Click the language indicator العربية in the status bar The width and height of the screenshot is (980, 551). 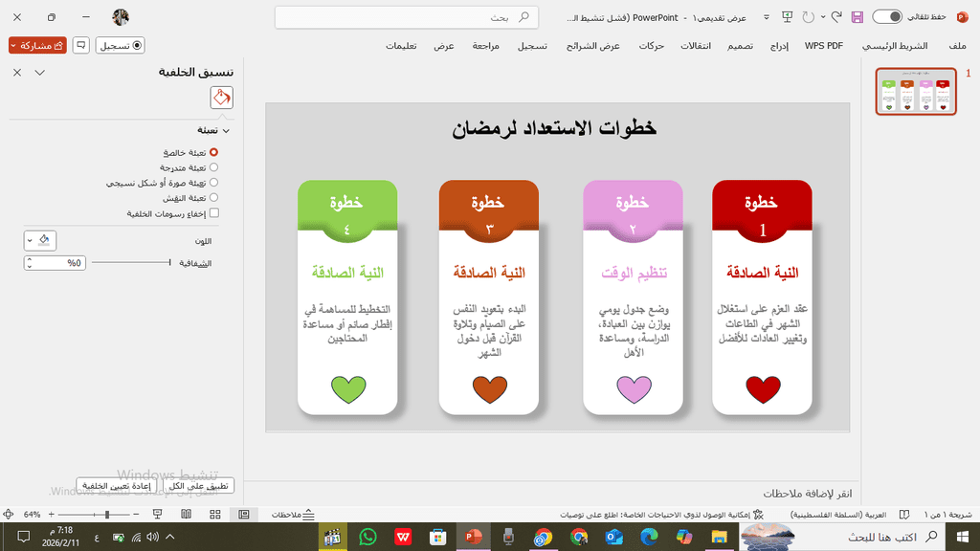[838, 515]
